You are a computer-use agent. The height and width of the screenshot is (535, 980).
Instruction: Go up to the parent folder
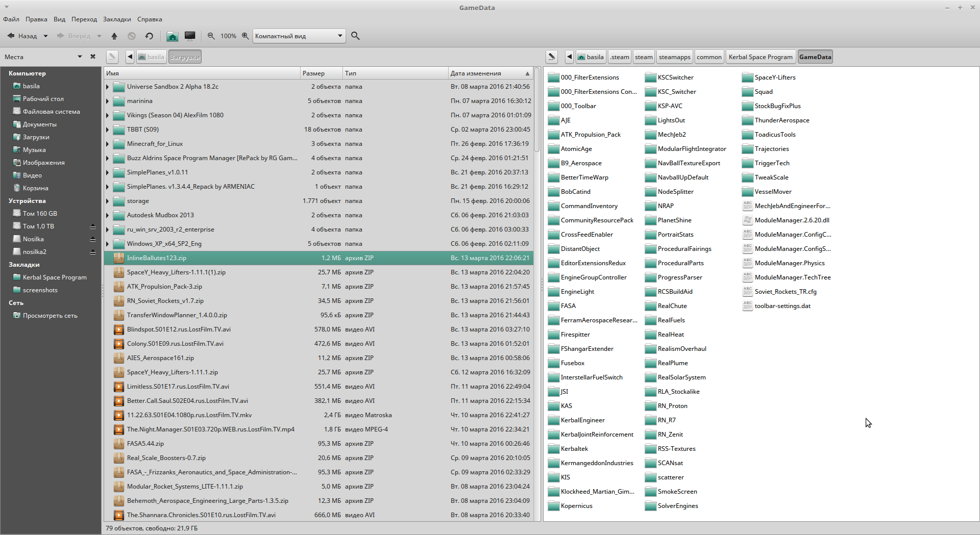[x=114, y=36]
